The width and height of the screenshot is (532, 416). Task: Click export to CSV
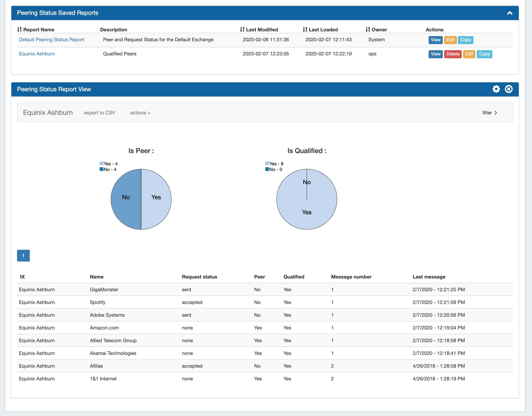[x=99, y=113]
